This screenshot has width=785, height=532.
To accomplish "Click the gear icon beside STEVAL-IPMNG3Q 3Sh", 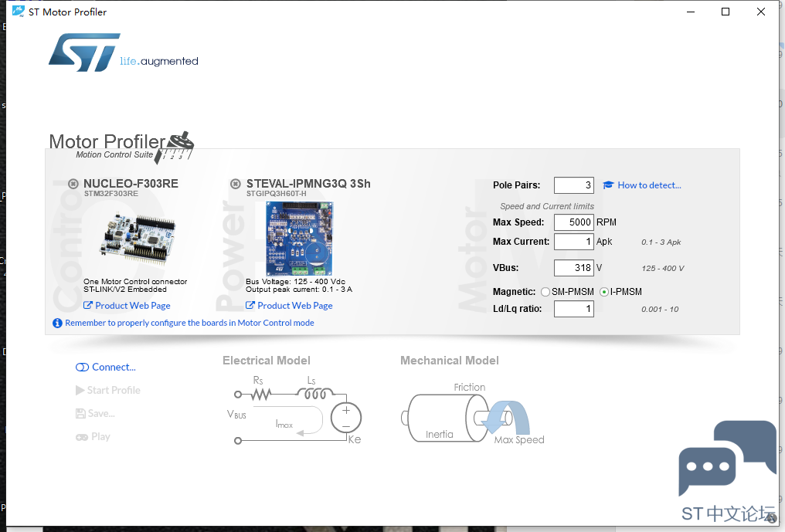I will [236, 184].
